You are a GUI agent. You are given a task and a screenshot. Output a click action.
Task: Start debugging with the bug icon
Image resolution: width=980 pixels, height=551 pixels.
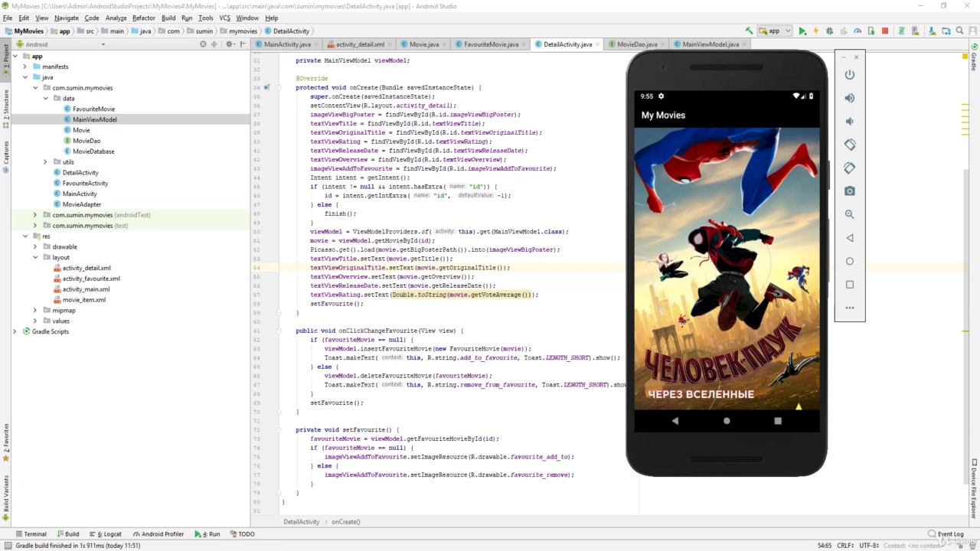point(829,31)
